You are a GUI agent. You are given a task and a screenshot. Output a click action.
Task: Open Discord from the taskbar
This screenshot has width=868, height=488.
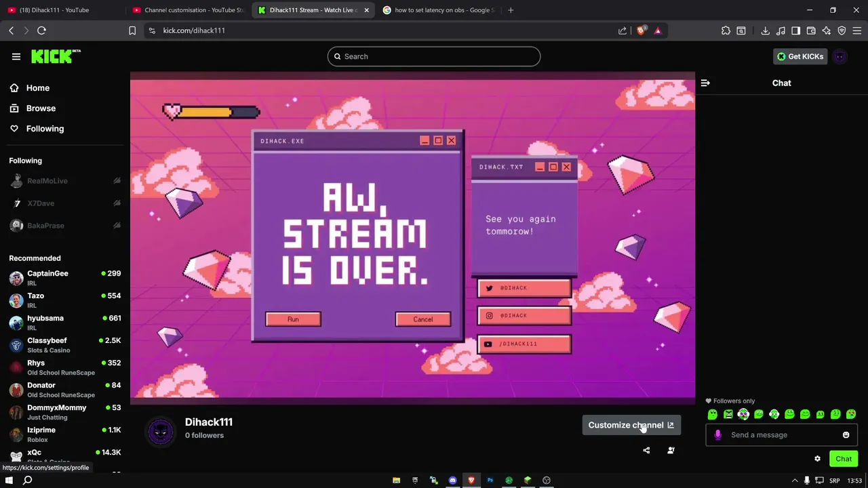452,480
